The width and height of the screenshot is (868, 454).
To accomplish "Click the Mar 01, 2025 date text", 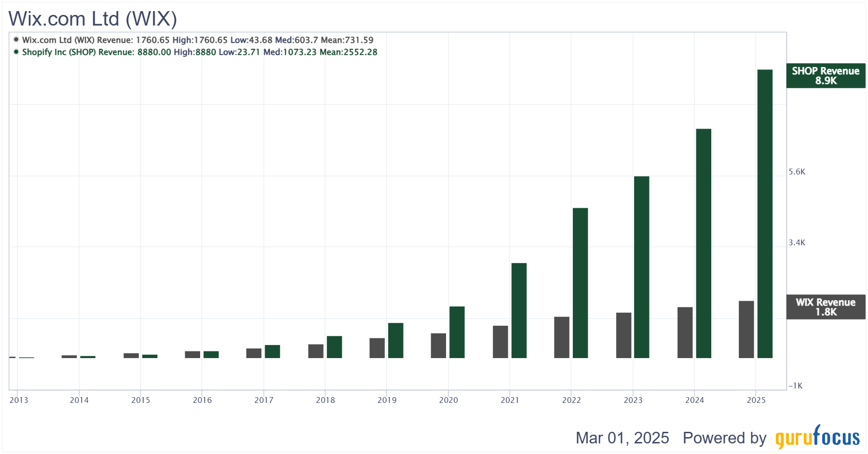I will point(622,438).
